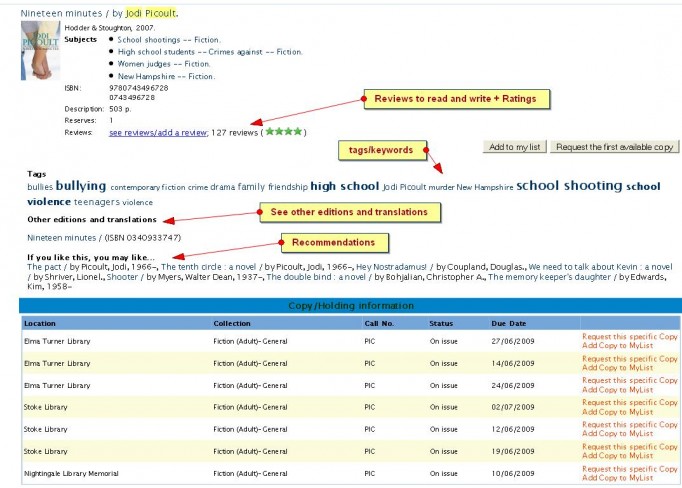Select the high school tag
Image resolution: width=682 pixels, height=488 pixels.
[344, 186]
